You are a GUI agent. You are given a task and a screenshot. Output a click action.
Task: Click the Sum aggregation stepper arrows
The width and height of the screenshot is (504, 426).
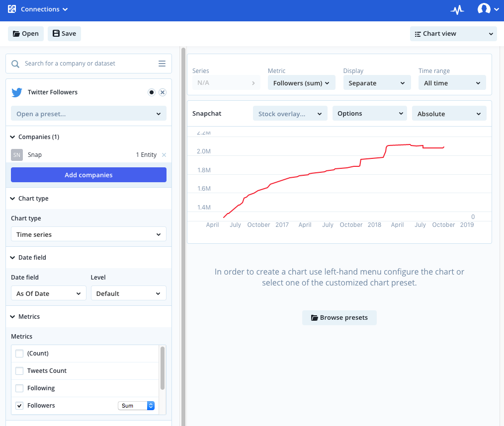[x=150, y=406]
